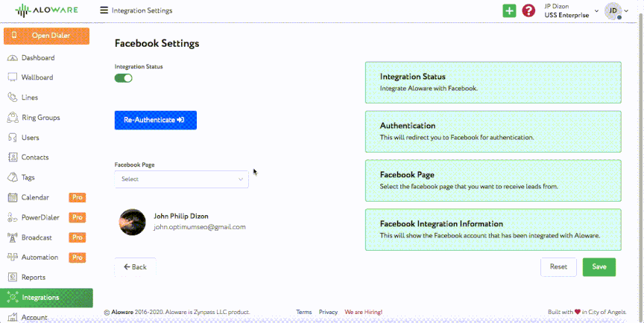The height and width of the screenshot is (323, 644).
Task: Click the Pro badge next to Broadcast
Action: [x=78, y=237]
